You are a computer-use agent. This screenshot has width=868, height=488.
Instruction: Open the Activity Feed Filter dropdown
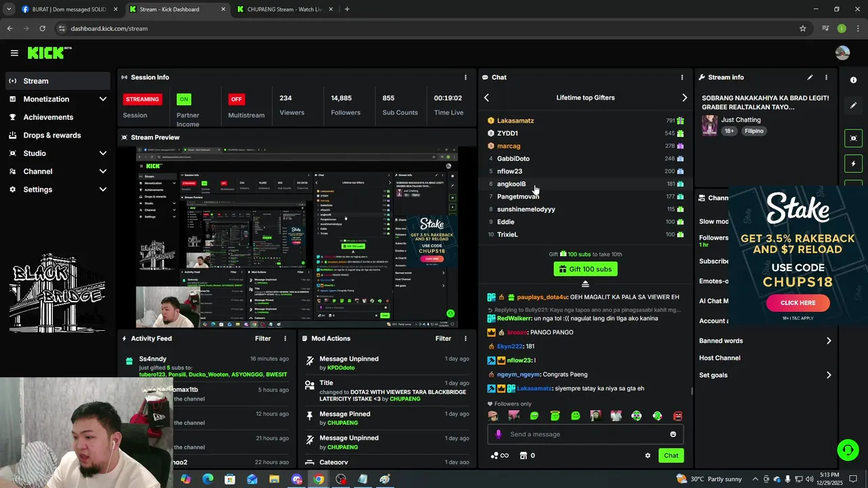[262, 338]
